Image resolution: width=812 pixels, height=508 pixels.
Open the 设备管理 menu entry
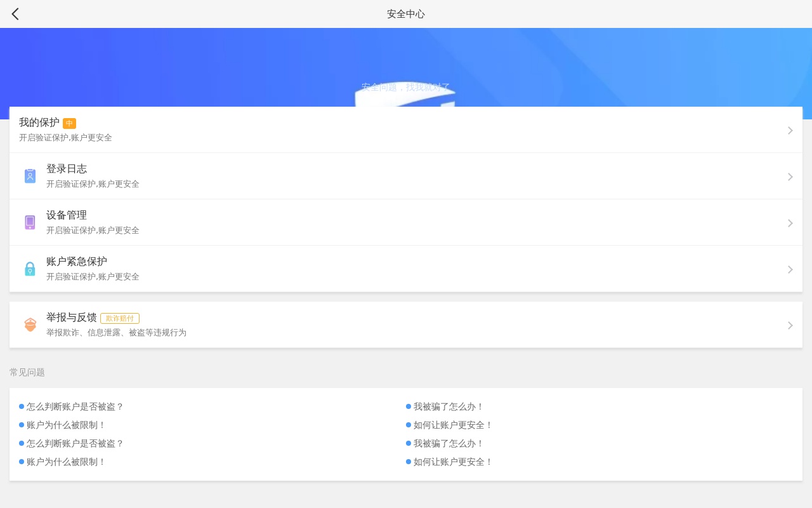click(67, 215)
